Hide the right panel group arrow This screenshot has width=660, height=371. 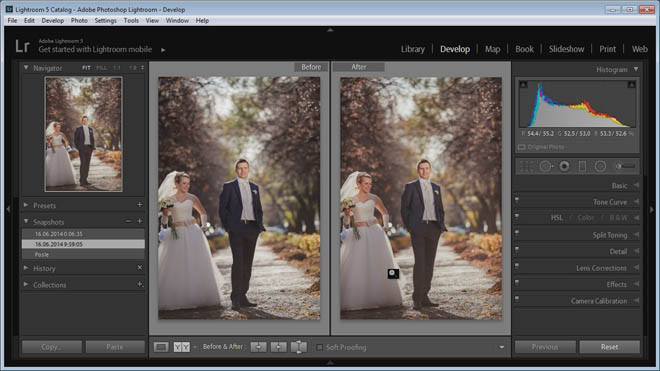(652, 208)
